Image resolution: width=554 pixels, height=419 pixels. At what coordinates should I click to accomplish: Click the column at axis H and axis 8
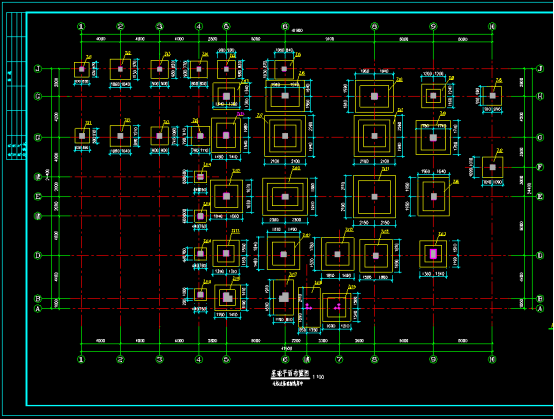pyautogui.click(x=375, y=96)
